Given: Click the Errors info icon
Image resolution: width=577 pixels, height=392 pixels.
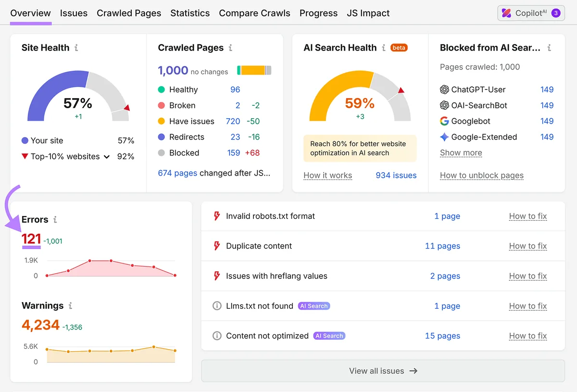Looking at the screenshot, I should pyautogui.click(x=55, y=219).
